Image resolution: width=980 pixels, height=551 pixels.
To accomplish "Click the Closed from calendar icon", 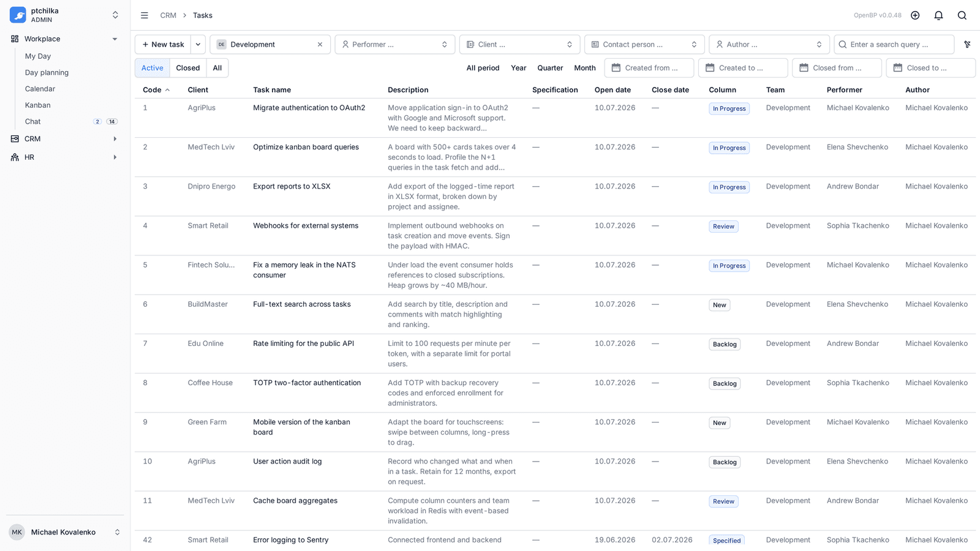I will (x=804, y=68).
